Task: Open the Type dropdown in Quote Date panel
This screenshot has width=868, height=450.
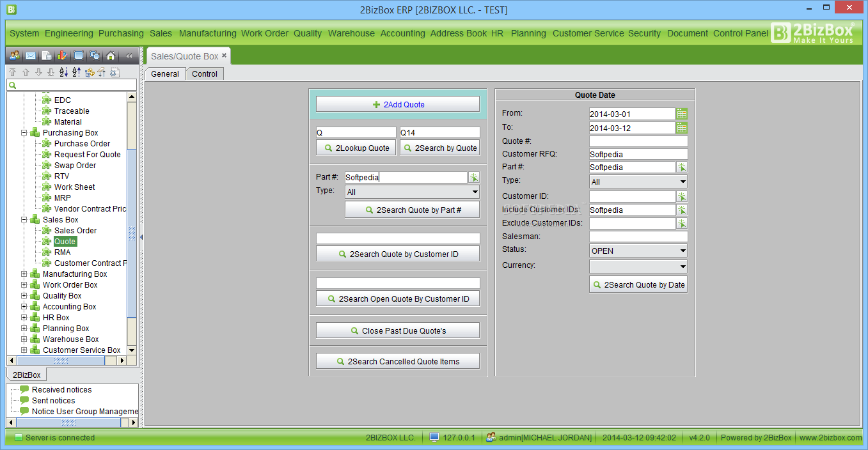Action: [638, 182]
